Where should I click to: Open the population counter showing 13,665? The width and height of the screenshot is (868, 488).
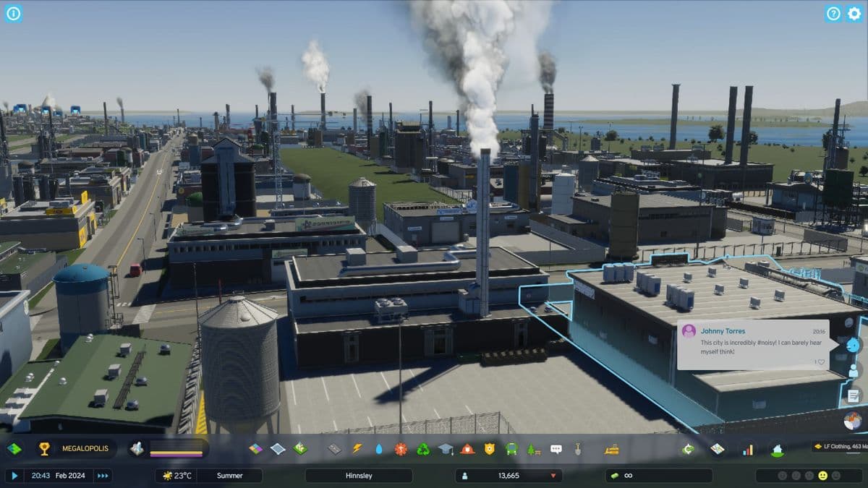point(509,476)
